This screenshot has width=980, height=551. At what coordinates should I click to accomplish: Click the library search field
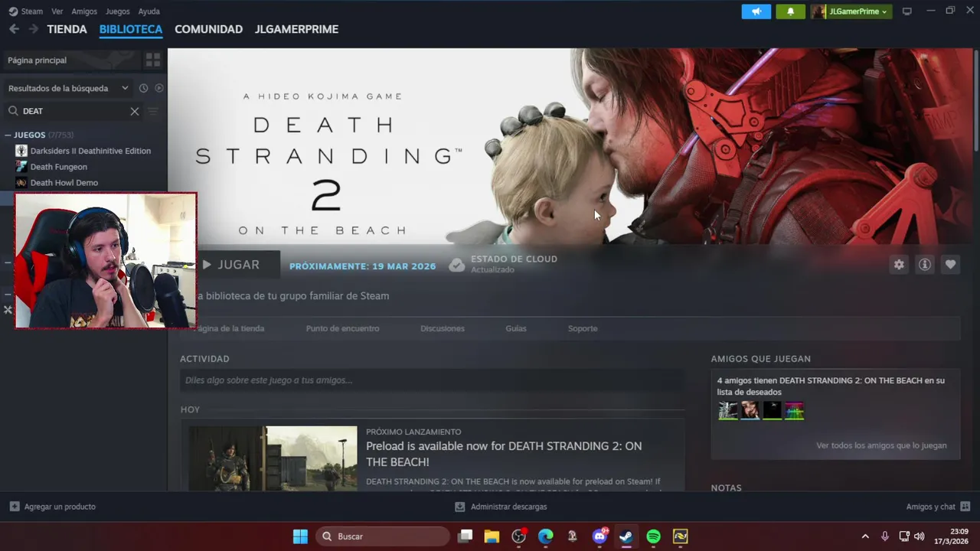tap(73, 111)
